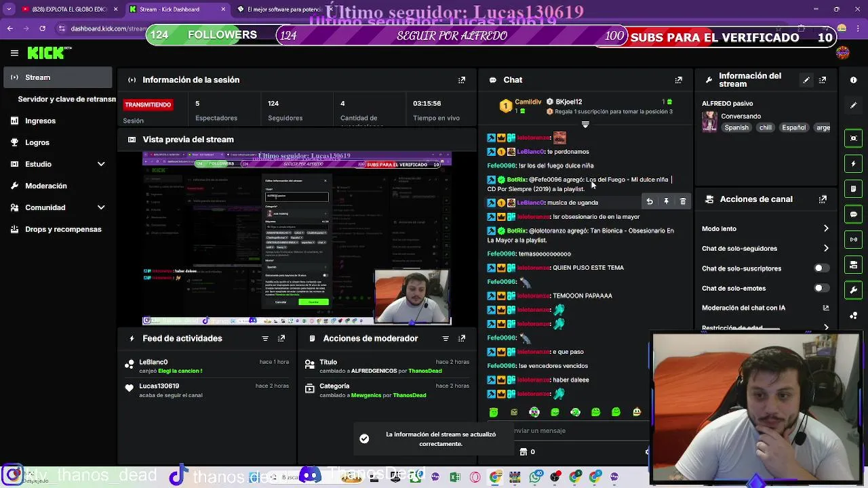
Task: Click BotRix name in Tan Bionica message
Action: click(517, 230)
